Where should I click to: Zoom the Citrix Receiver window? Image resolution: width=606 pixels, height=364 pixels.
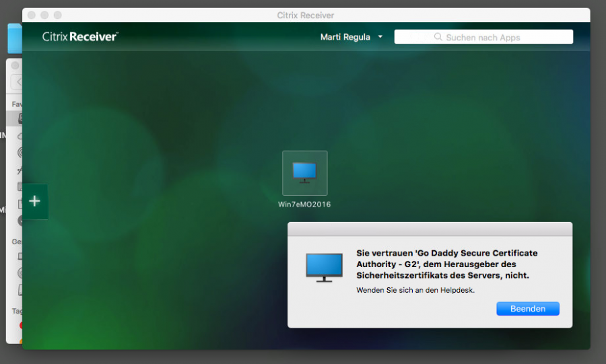(x=57, y=15)
